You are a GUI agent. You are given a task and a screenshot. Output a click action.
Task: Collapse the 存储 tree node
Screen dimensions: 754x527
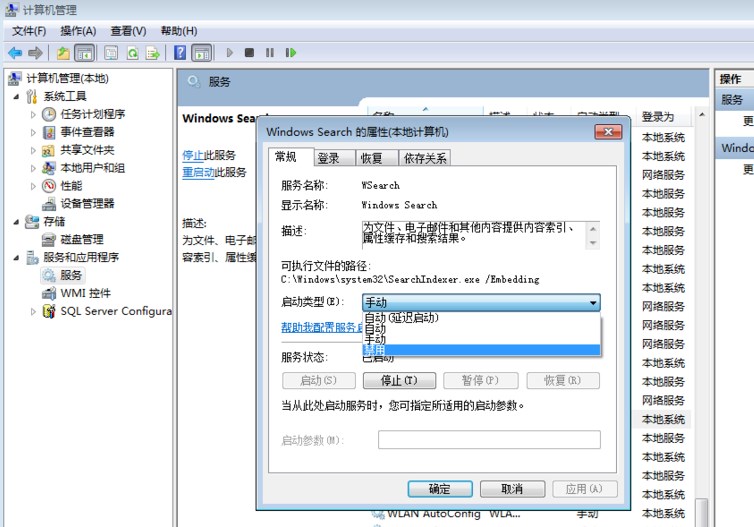point(16,222)
